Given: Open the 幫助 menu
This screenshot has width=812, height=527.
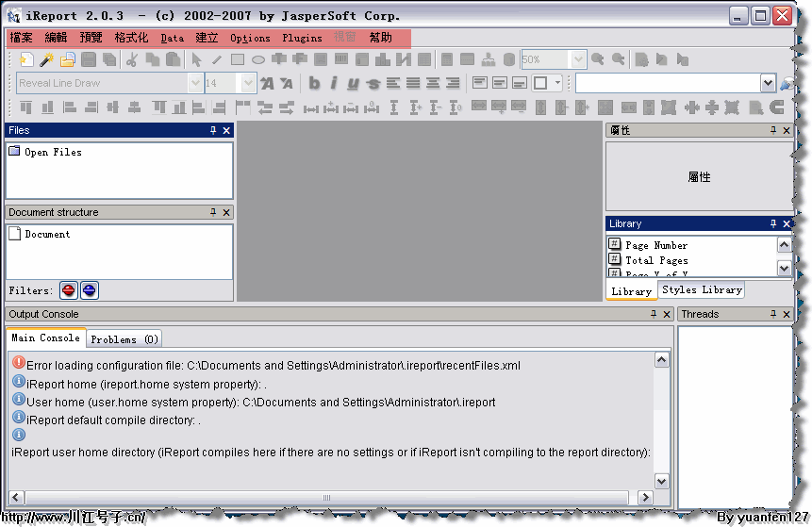Looking at the screenshot, I should point(381,38).
